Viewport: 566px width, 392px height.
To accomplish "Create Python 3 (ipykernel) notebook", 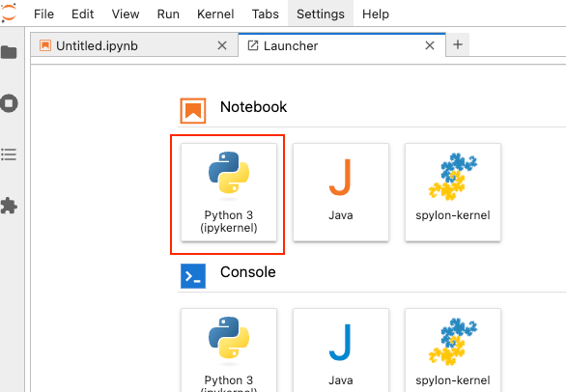I will [229, 192].
